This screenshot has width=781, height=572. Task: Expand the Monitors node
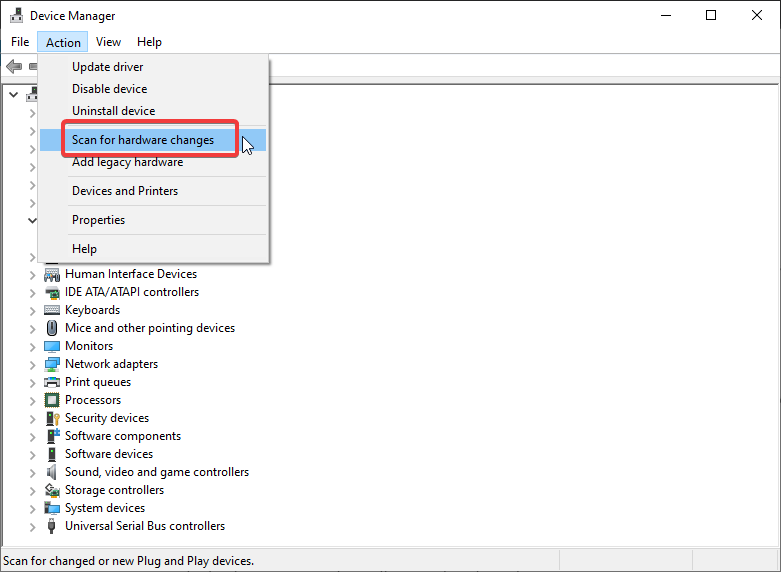click(x=32, y=346)
